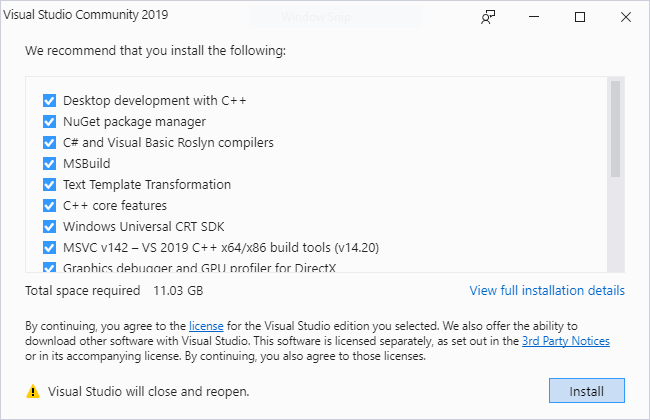Screen dimensions: 650x420
Task: Deselect the MSBuild component
Action: [49, 164]
